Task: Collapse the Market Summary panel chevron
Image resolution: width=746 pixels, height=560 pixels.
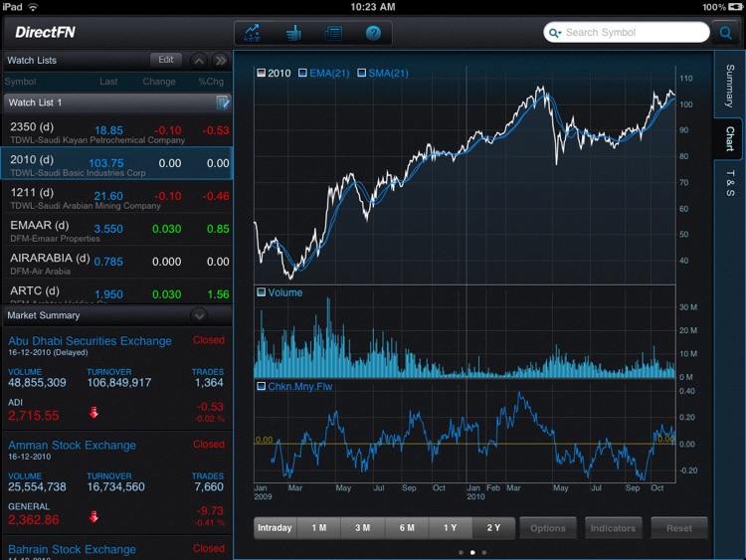Action: tap(199, 315)
